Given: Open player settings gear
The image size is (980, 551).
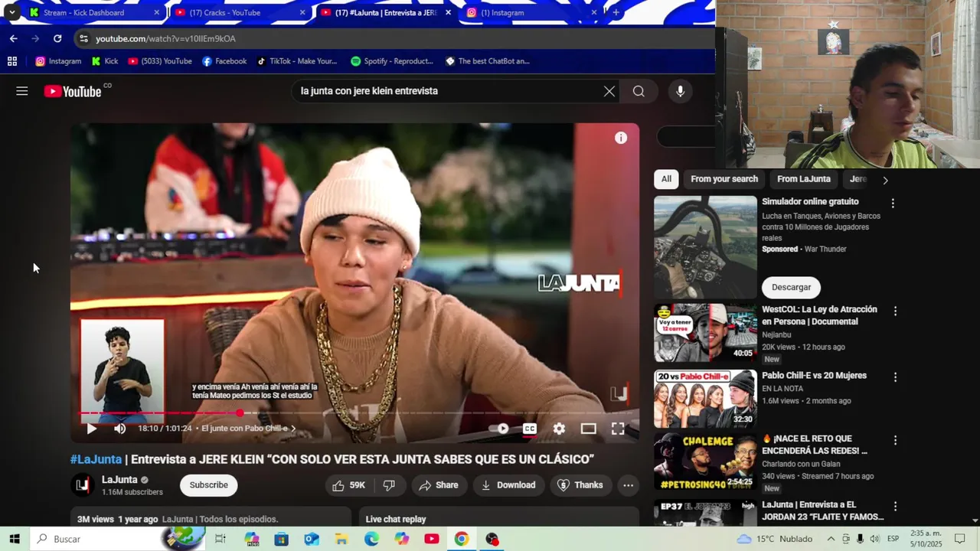Looking at the screenshot, I should 559,429.
